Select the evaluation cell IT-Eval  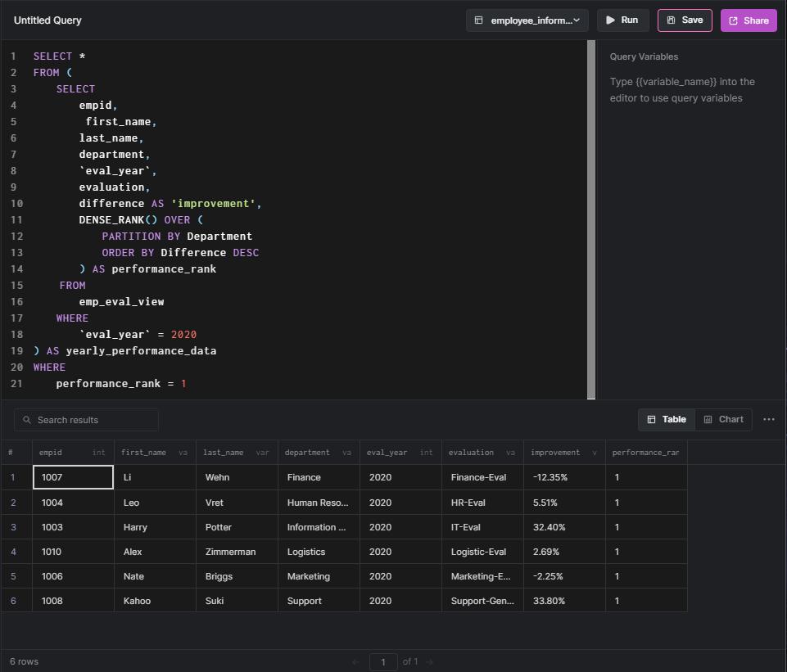482,527
